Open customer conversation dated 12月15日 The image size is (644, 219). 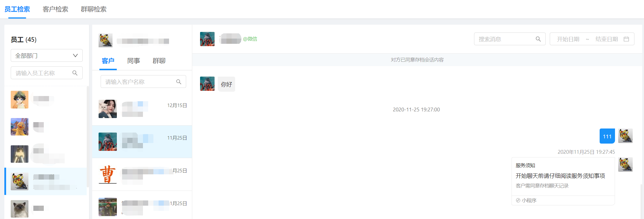point(142,109)
